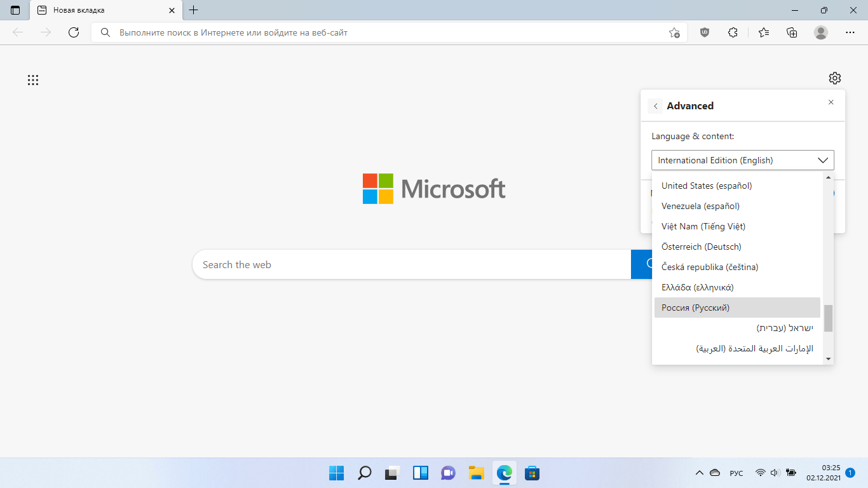
Task: Select Ελλάδα (ελληνικά) option
Action: (x=737, y=287)
